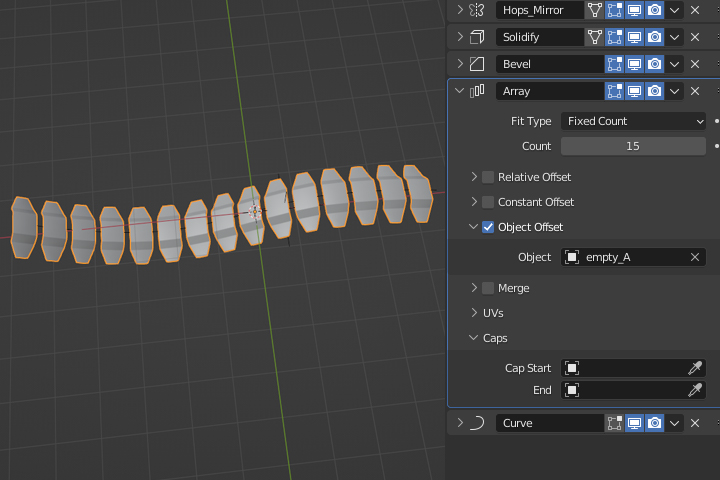Screen dimensions: 720x480
Task: Expand the Constant Offset subpanel
Action: click(x=474, y=202)
